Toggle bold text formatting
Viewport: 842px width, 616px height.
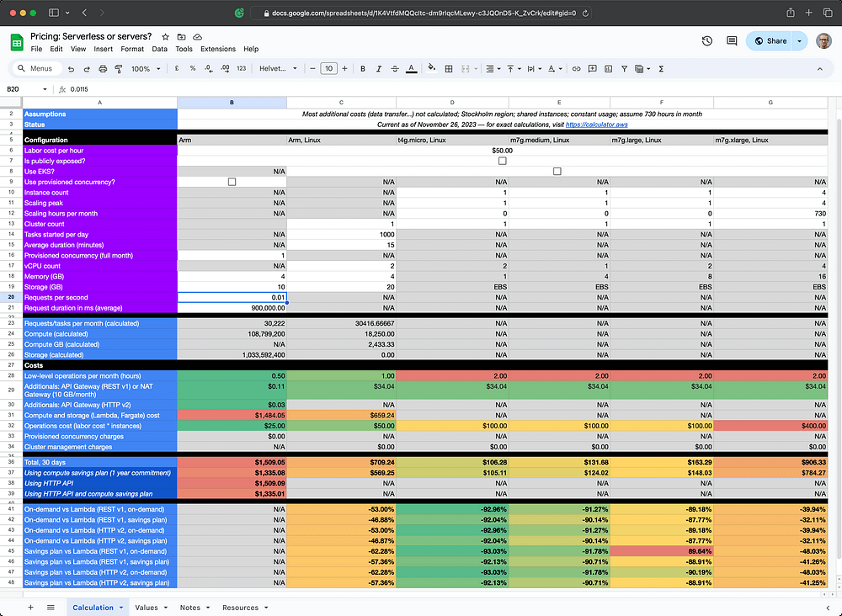click(x=363, y=69)
